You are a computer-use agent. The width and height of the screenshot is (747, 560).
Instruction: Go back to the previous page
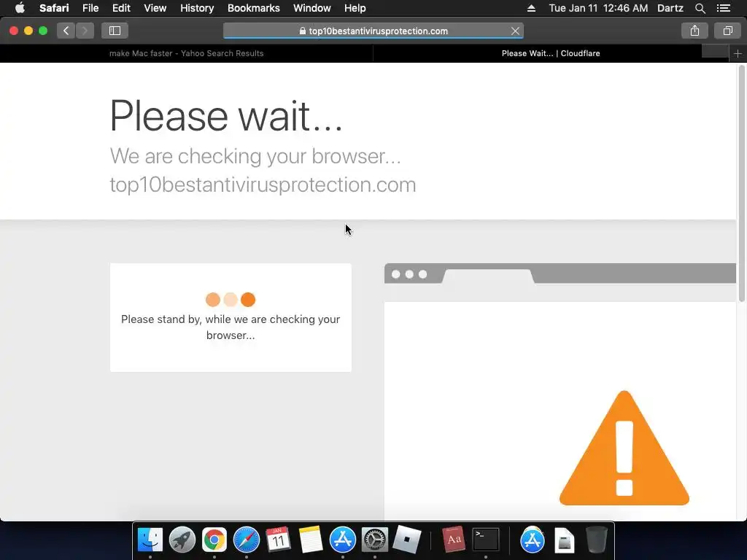(66, 31)
